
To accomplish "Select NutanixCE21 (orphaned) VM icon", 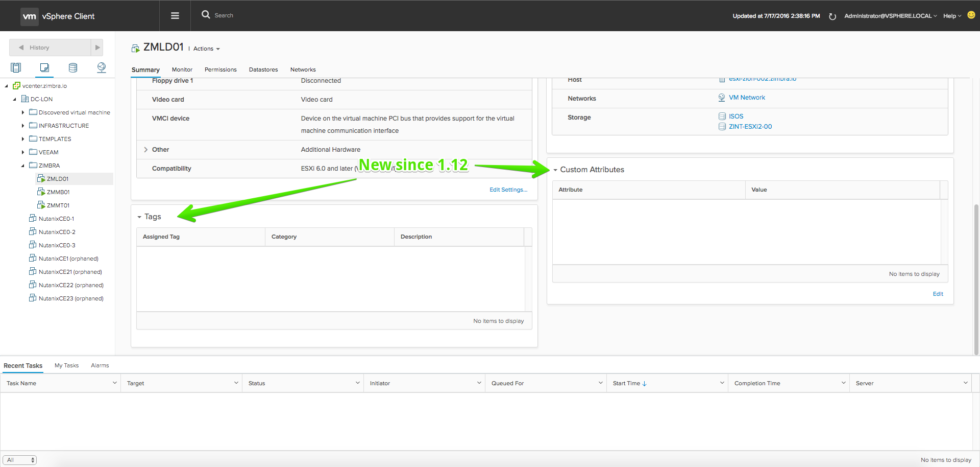I will point(33,271).
